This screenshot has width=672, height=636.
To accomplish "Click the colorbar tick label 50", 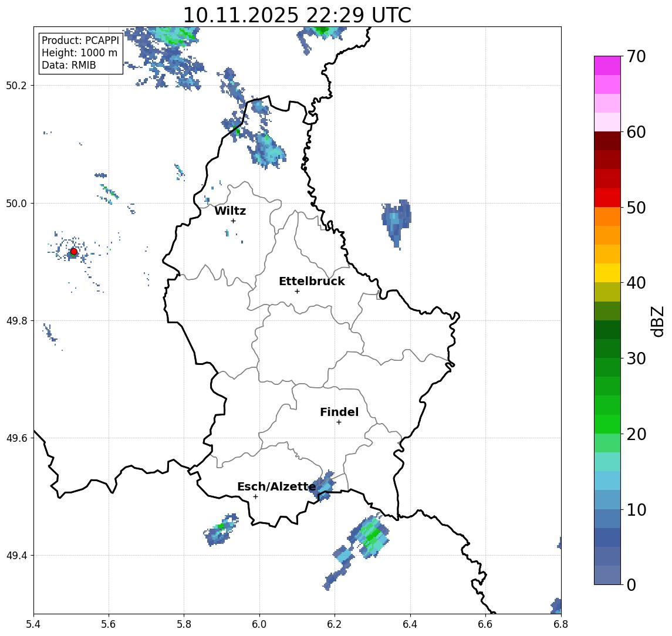I will pos(636,208).
